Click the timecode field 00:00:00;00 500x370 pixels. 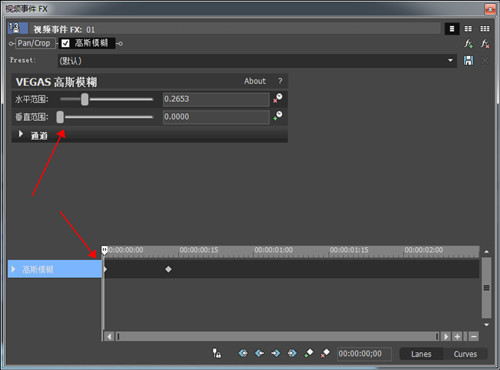click(x=364, y=354)
